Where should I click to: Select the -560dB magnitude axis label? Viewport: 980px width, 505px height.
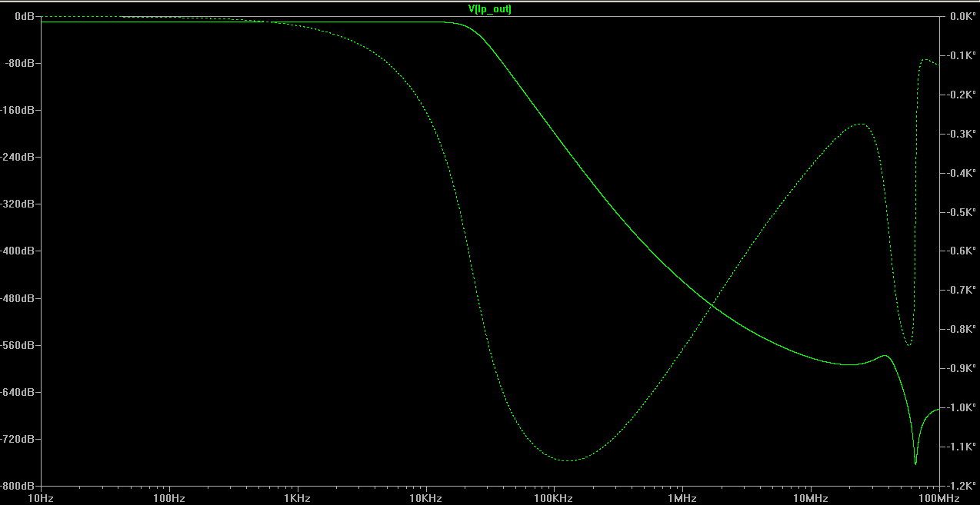[x=17, y=345]
